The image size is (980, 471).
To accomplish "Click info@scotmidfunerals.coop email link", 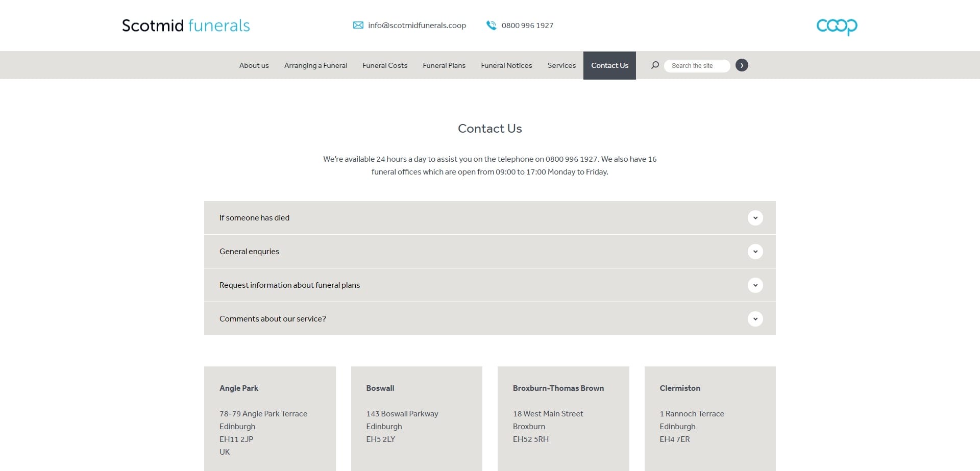I will (x=417, y=26).
